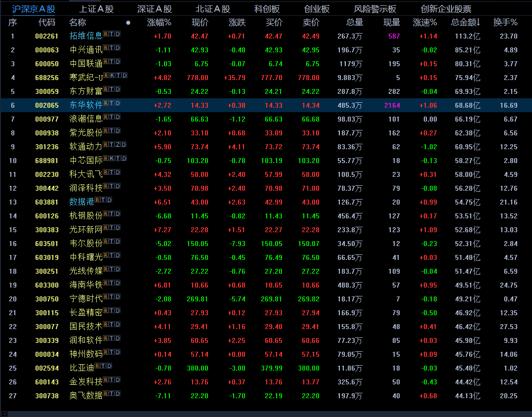This screenshot has height=417, width=532.
Task: Click the RTD badge next to 科大讯飞
Action: 112,172
